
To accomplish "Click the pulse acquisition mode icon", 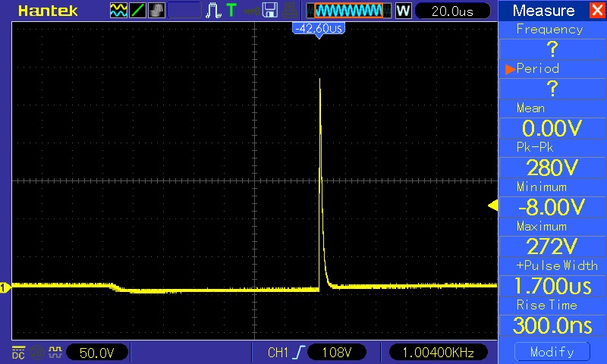I will (x=213, y=11).
